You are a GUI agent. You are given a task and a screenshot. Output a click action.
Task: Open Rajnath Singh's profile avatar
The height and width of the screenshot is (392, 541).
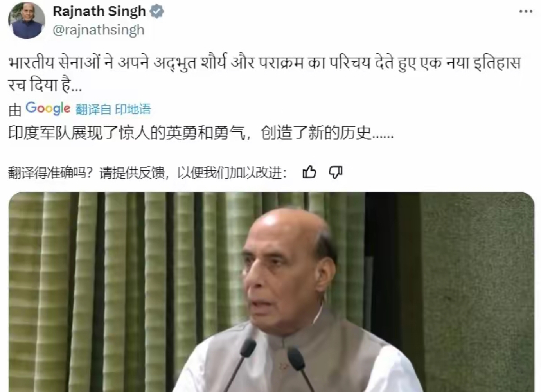click(27, 20)
